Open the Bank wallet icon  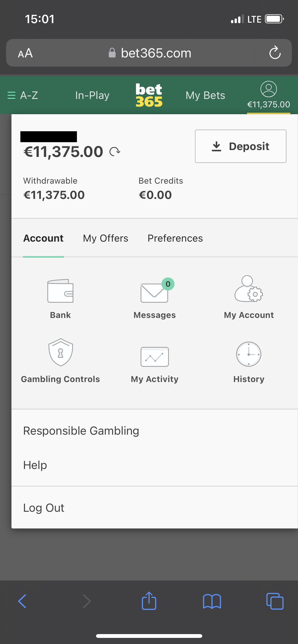click(x=60, y=291)
